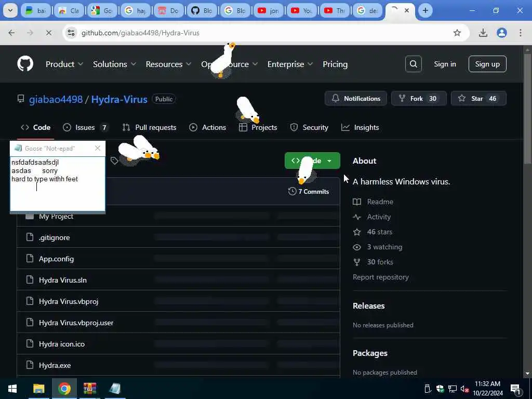Open the Hydra-Virus repository name link

click(119, 99)
